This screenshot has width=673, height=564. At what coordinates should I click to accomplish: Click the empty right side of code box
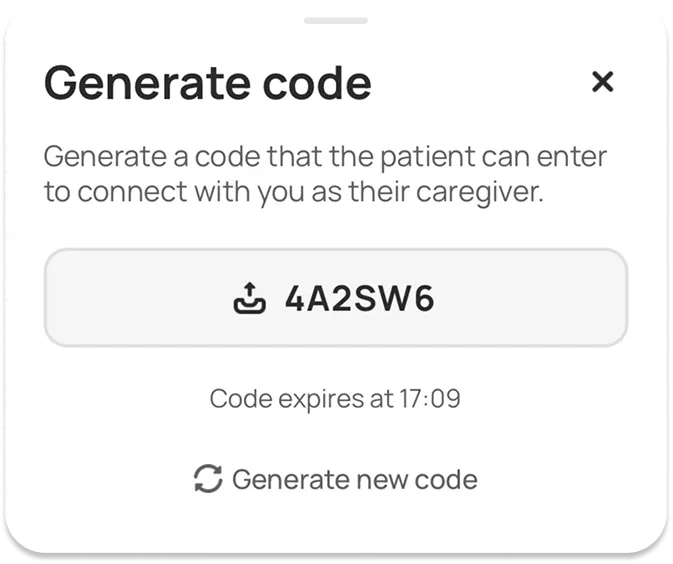(x=532, y=297)
